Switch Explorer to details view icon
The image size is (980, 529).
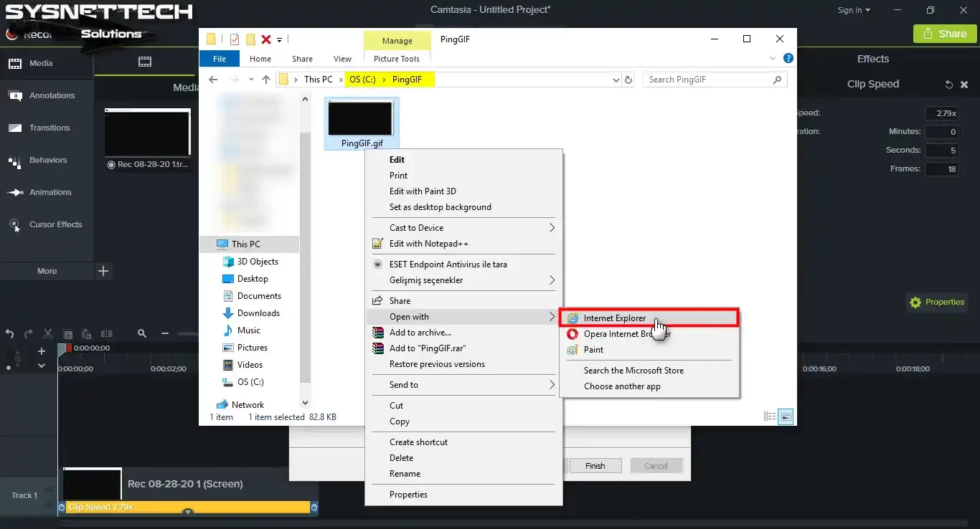[x=770, y=416]
